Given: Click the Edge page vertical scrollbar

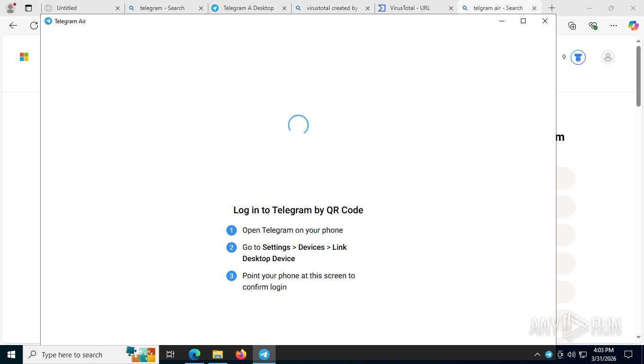Looking at the screenshot, I should pyautogui.click(x=638, y=77).
